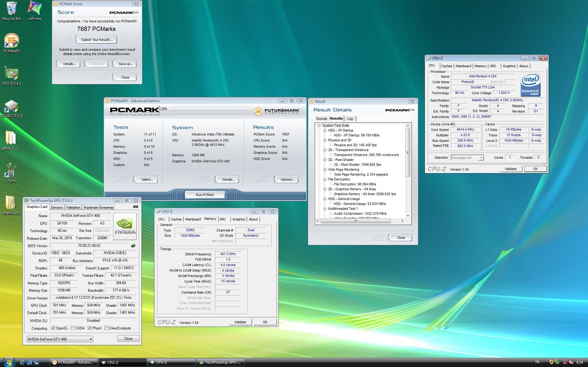Switch to the Sensors tab in GPU-Z
Viewport: 588px width, 367px height.
(57, 207)
